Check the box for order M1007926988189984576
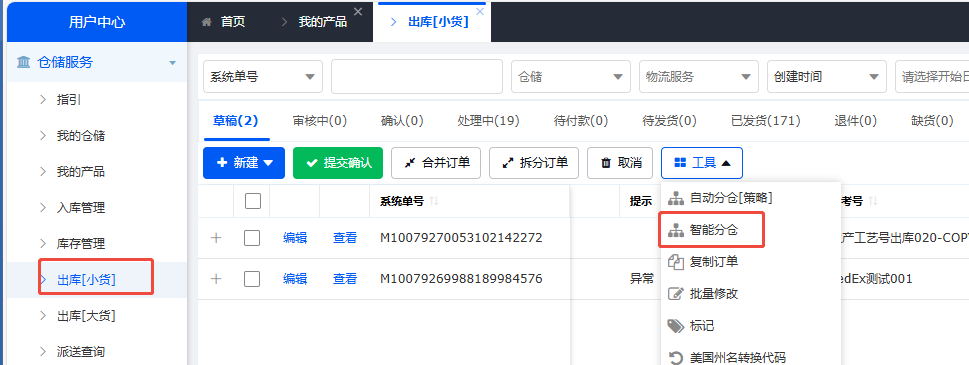 [x=252, y=279]
